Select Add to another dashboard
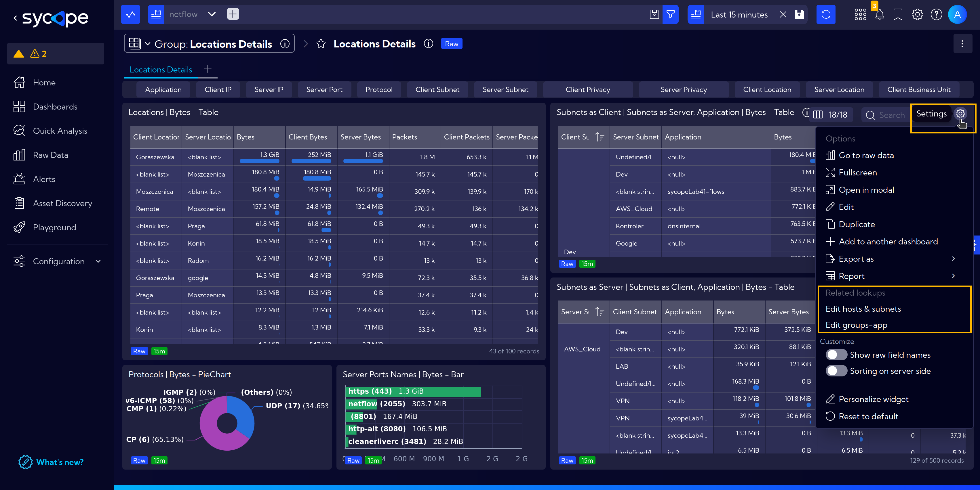This screenshot has width=980, height=490. 882,241
